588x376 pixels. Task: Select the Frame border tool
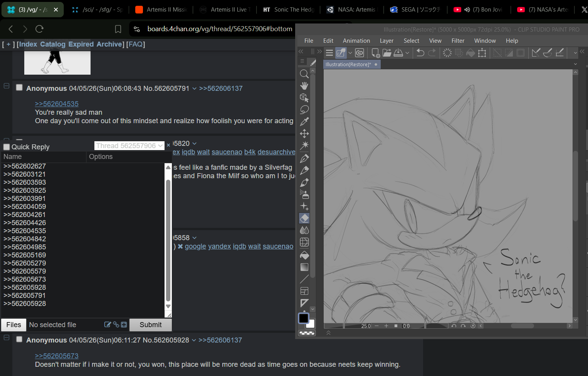point(304,291)
